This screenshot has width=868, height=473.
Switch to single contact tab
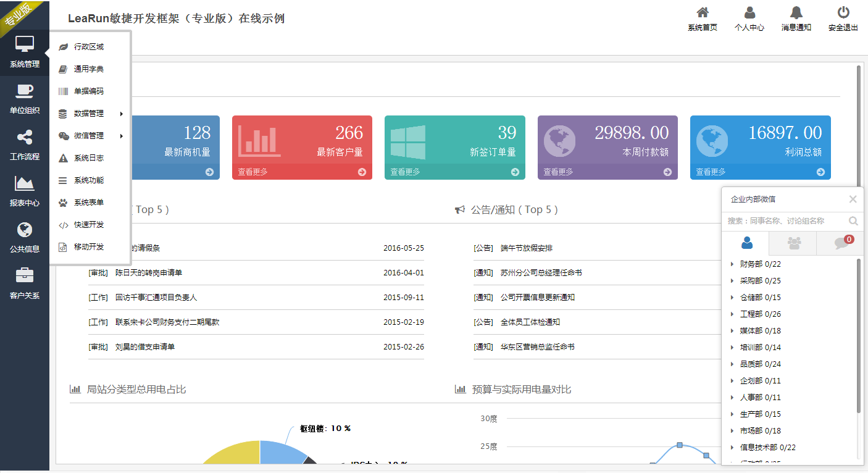746,243
